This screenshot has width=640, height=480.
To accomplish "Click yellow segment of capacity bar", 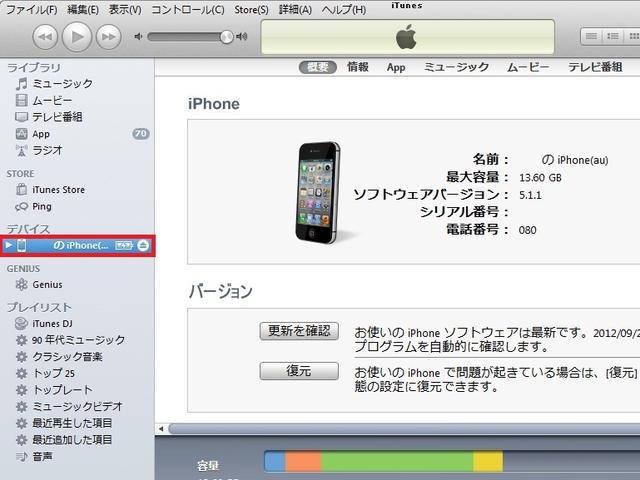I will point(488,461).
